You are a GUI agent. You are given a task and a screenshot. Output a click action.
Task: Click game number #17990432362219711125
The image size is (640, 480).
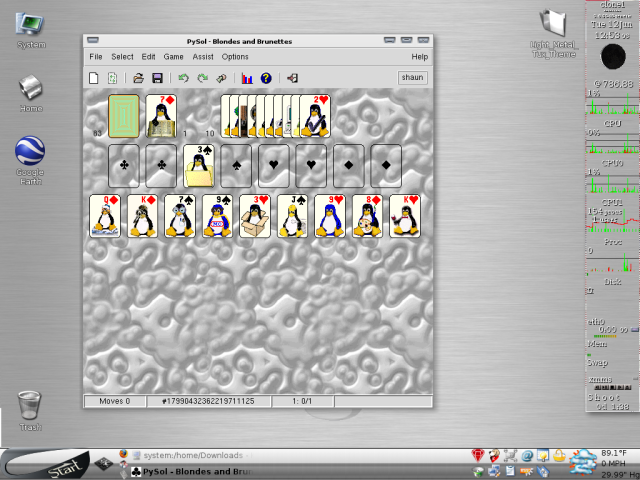pyautogui.click(x=209, y=401)
